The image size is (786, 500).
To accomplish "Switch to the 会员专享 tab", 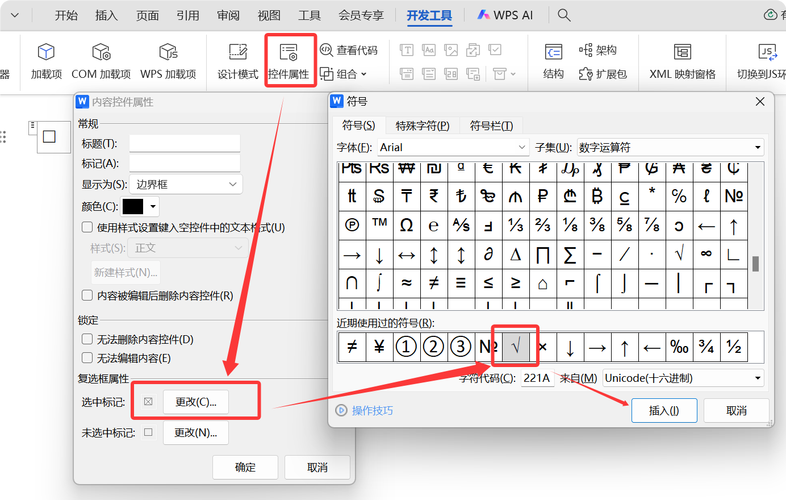I will coord(361,16).
